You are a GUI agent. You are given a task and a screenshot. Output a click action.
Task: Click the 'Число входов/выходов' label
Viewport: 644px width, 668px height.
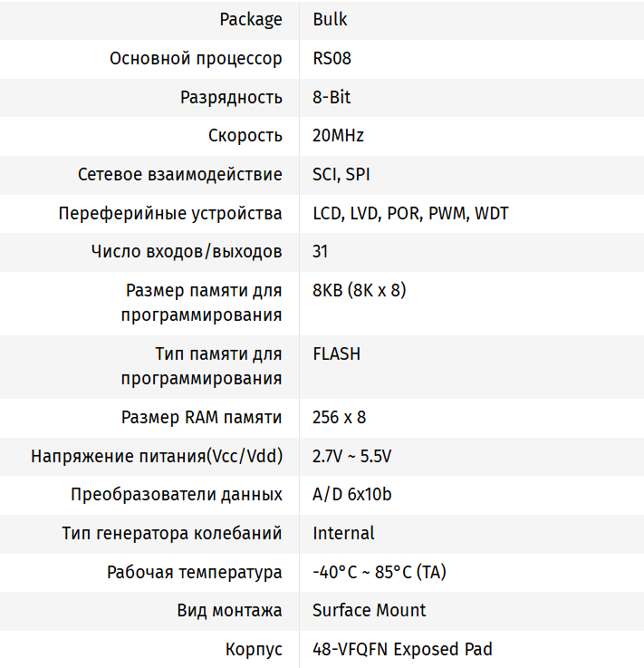pos(187,251)
